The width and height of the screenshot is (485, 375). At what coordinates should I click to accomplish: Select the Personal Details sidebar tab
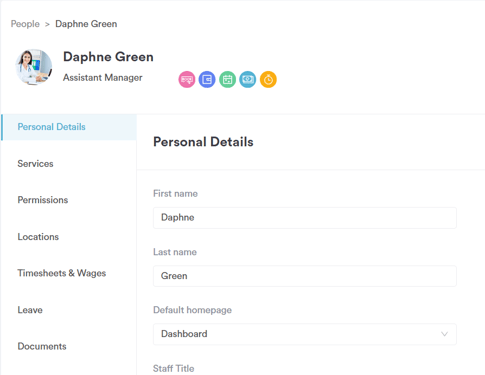pos(69,127)
